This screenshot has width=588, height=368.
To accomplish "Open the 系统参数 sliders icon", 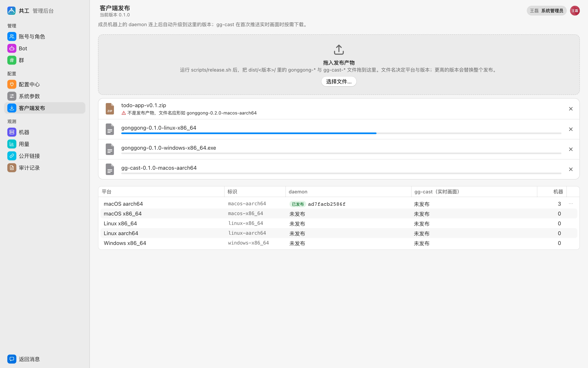I will click(12, 96).
